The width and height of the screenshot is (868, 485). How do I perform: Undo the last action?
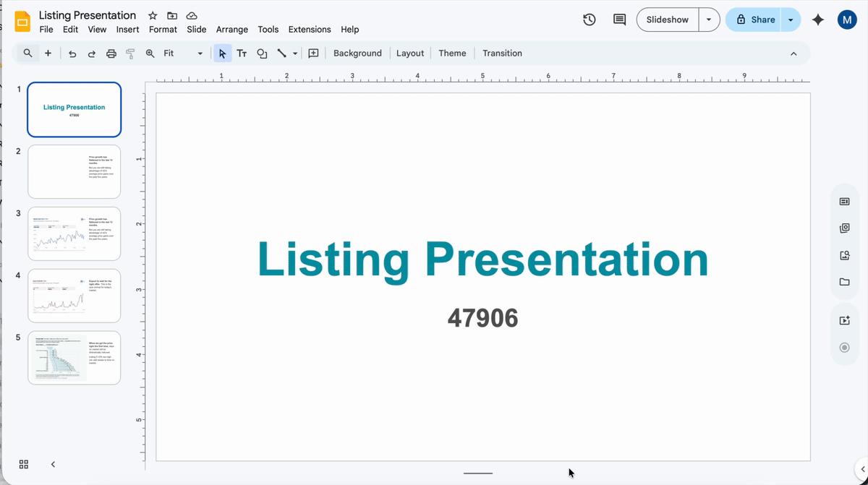pyautogui.click(x=72, y=53)
